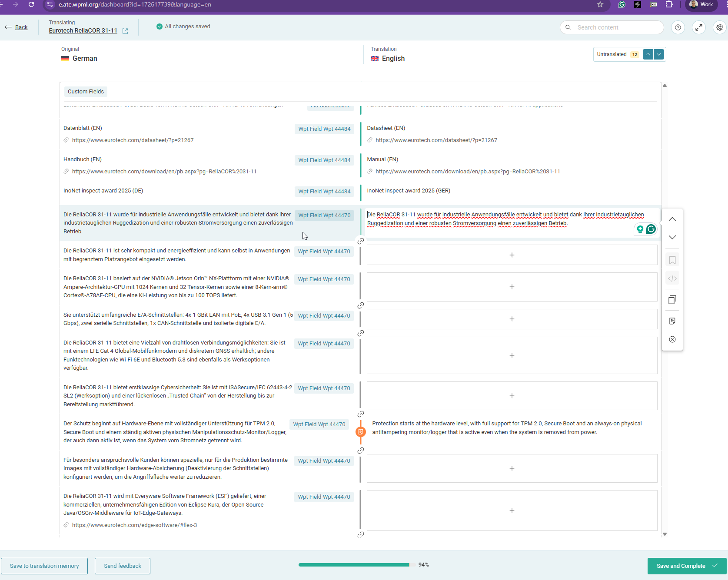Click the bookmark icon in the segment side toolbar
The height and width of the screenshot is (580, 728).
click(x=672, y=260)
